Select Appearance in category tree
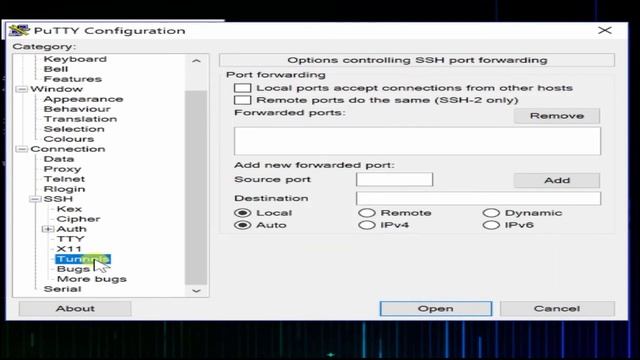The height and width of the screenshot is (360, 640). (83, 99)
